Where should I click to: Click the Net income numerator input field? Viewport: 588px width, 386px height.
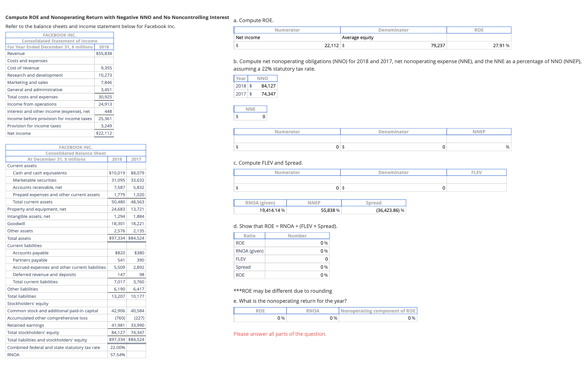287,45
